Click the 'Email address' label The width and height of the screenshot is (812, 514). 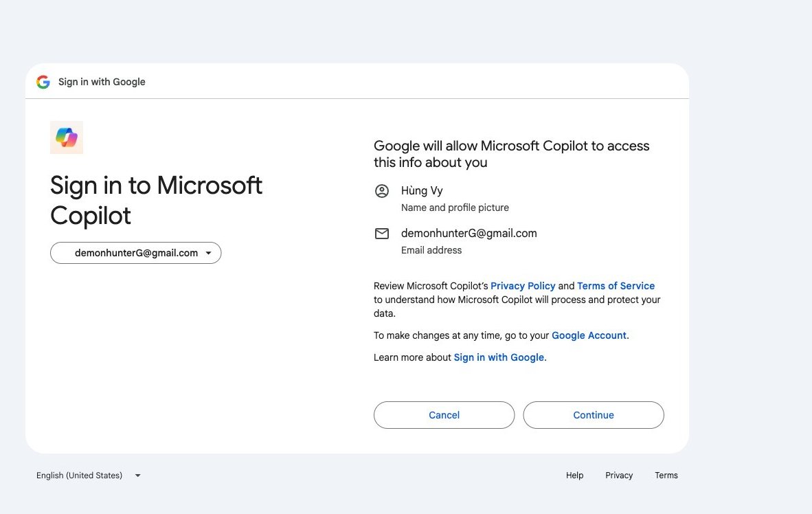click(431, 250)
